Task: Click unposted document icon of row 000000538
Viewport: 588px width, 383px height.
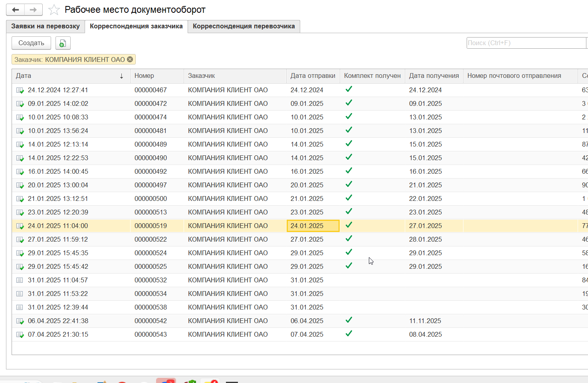Action: [x=19, y=308]
